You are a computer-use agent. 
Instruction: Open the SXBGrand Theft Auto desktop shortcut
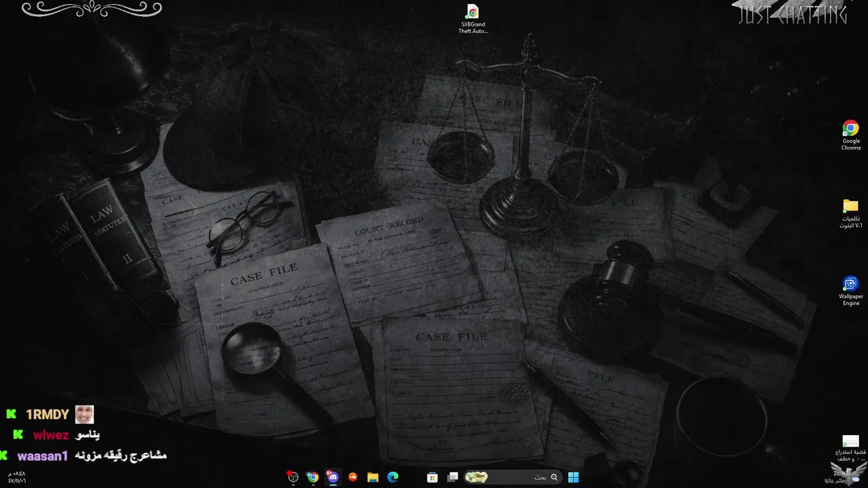pyautogui.click(x=473, y=19)
